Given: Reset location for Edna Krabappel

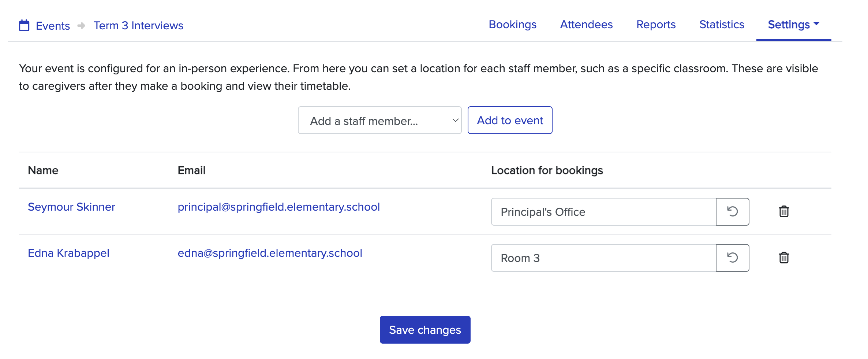Looking at the screenshot, I should (x=732, y=258).
